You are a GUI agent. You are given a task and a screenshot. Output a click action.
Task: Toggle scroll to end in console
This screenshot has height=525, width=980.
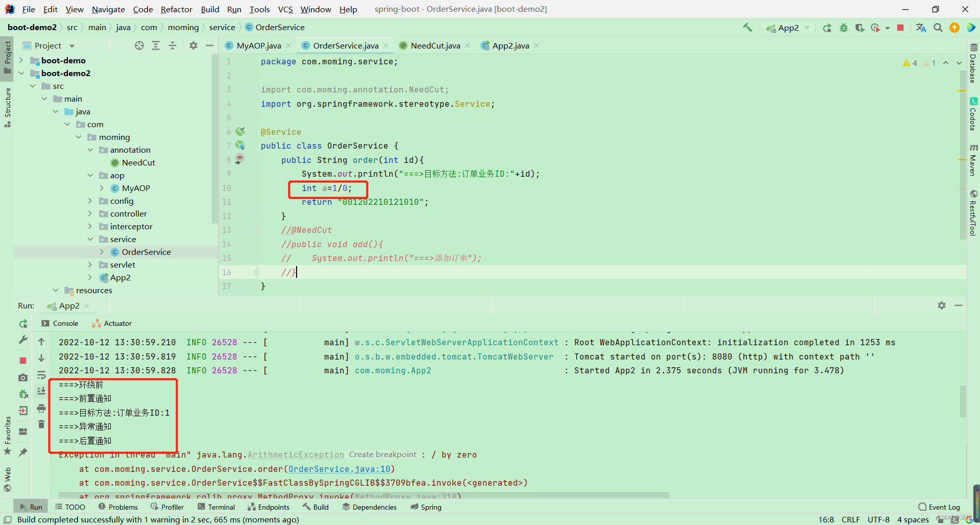[41, 391]
